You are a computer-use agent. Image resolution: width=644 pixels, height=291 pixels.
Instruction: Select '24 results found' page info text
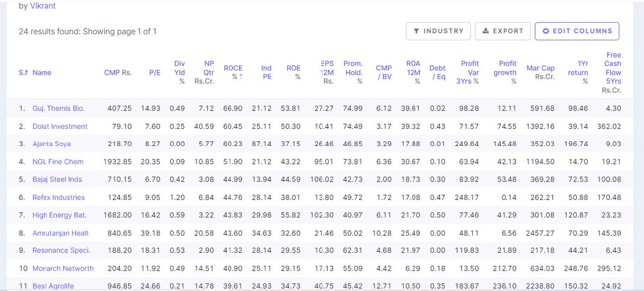[x=87, y=31]
